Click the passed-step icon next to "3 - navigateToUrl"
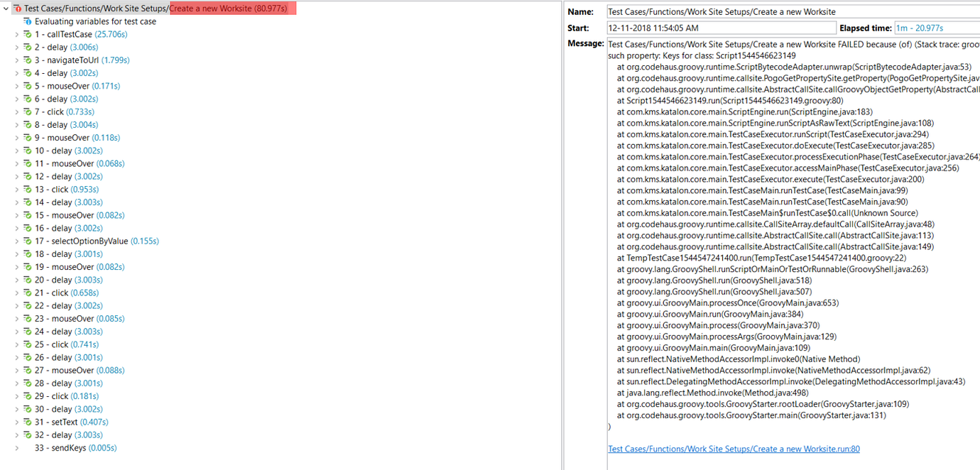 pyautogui.click(x=26, y=60)
